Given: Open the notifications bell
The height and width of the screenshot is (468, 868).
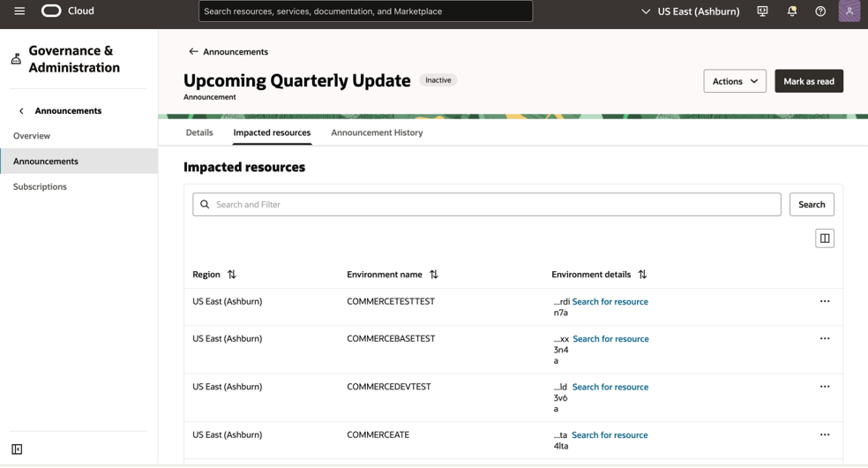Looking at the screenshot, I should 791,11.
